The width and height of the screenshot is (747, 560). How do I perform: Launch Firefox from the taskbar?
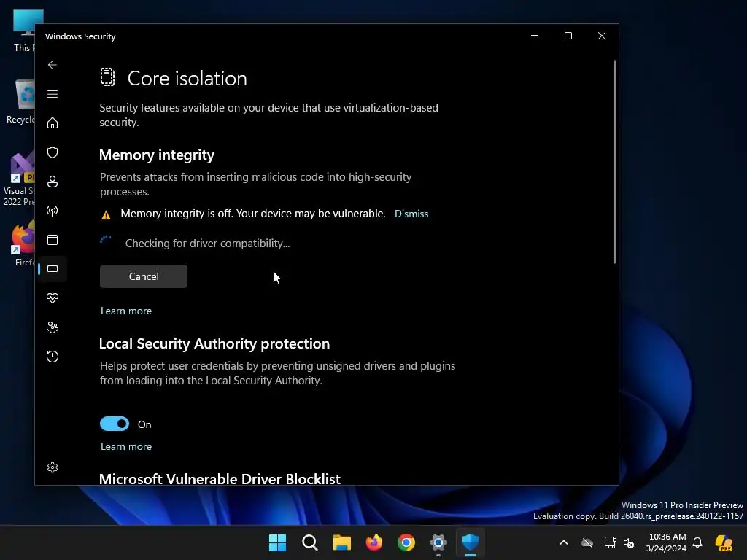(374, 542)
